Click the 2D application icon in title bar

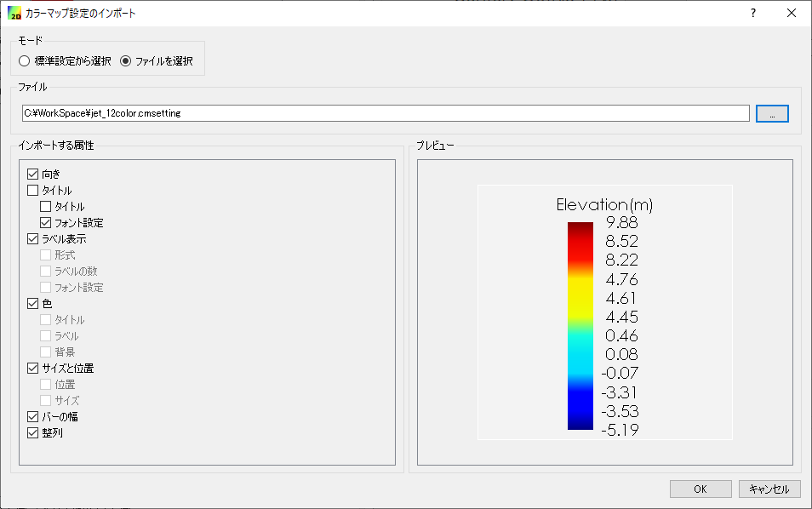point(14,13)
